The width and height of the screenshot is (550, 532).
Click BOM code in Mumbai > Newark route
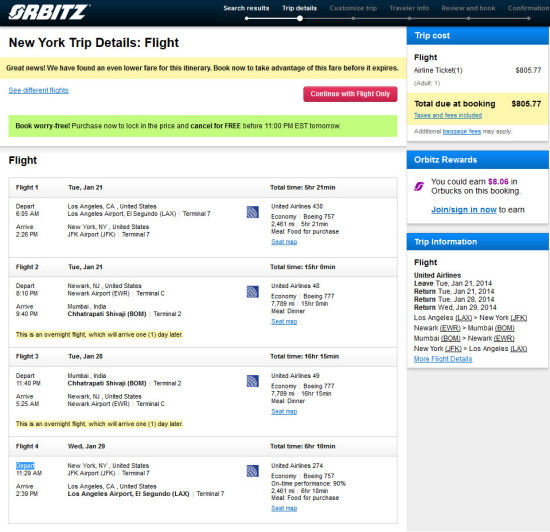pos(450,338)
